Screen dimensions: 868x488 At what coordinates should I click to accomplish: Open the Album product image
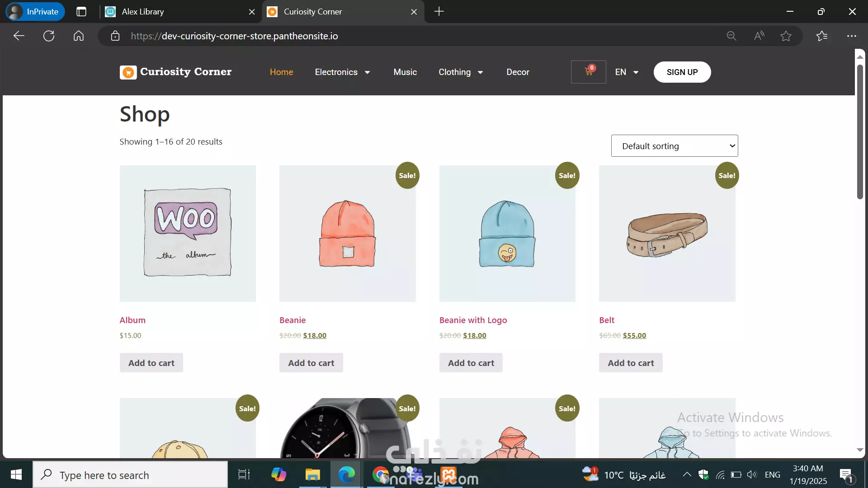[188, 233]
